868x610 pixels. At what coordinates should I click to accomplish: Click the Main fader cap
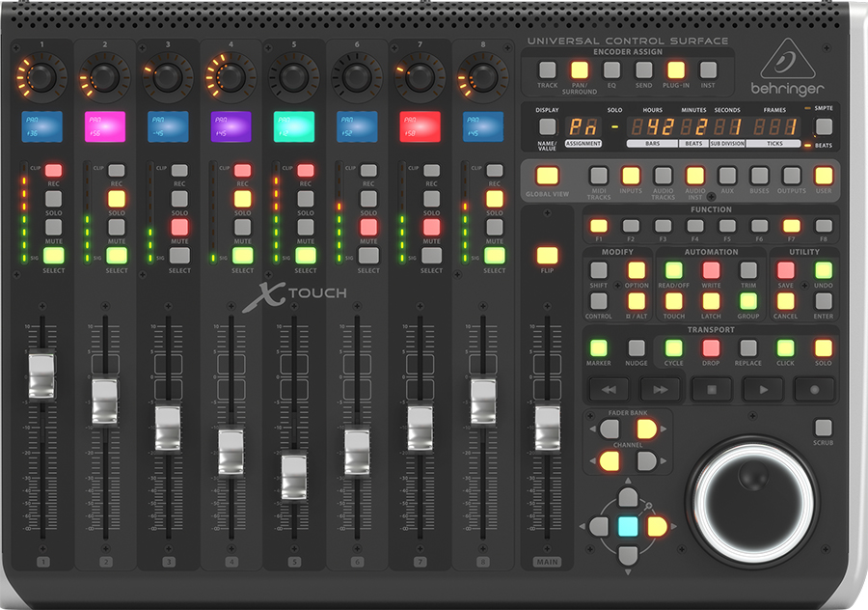tap(547, 429)
